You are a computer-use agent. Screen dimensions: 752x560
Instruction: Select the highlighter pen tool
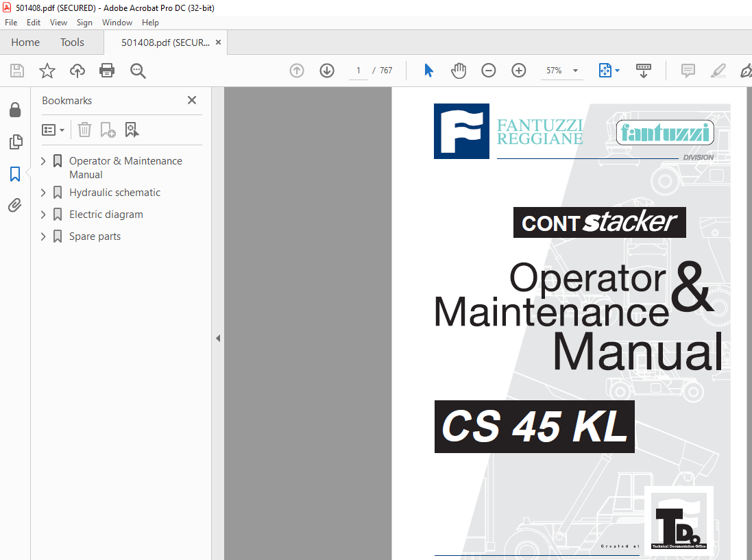coord(718,71)
